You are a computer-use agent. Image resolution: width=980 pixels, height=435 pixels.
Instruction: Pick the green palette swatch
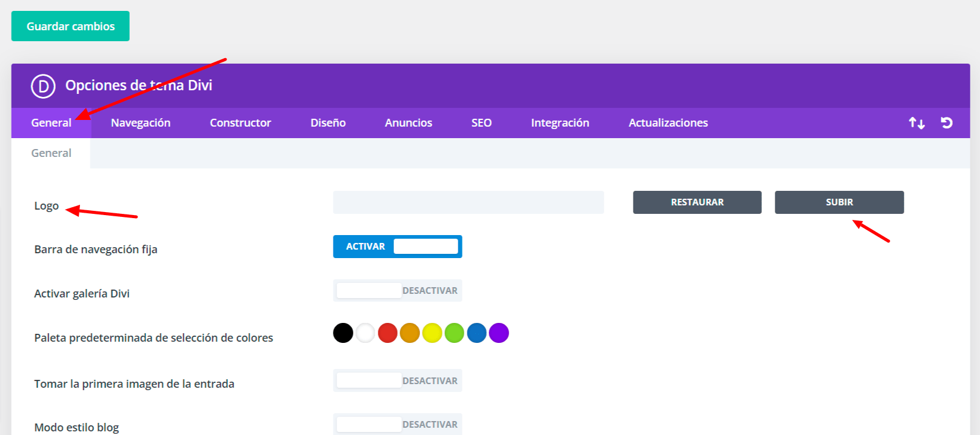pyautogui.click(x=455, y=333)
